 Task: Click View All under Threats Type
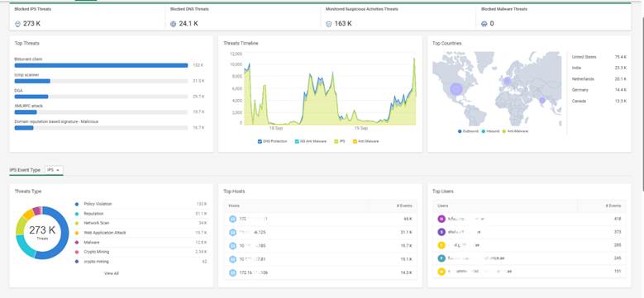tap(112, 273)
